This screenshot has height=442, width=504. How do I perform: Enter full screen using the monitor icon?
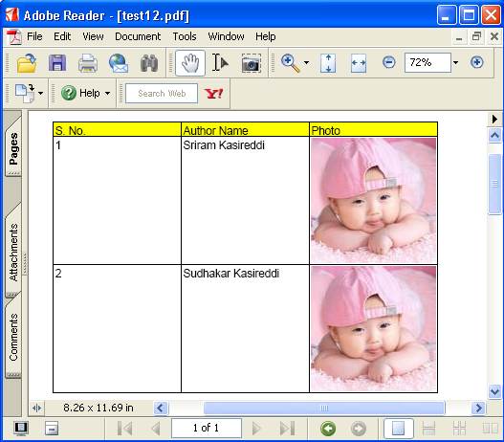[21, 429]
